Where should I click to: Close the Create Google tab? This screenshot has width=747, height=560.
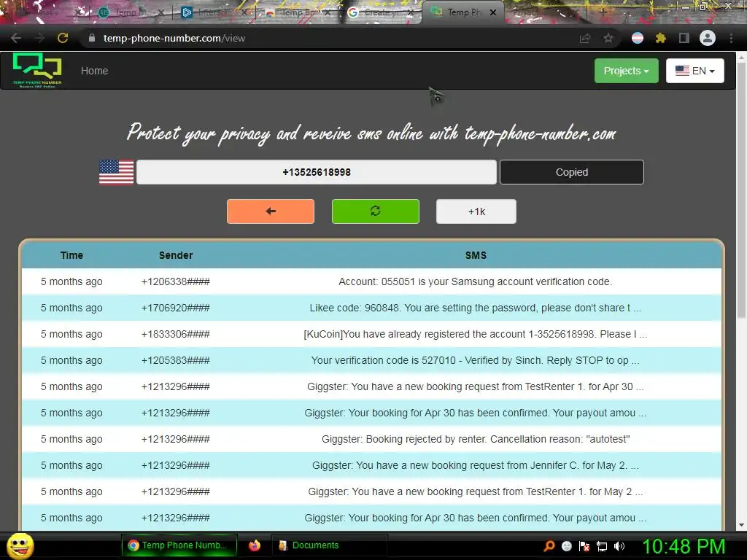tap(410, 12)
